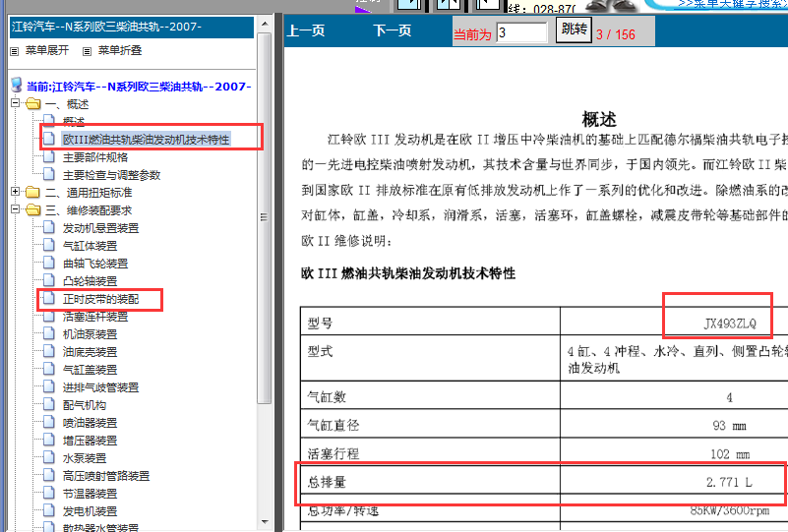Collapse the 三、维修装配要求 folder node

point(15,209)
